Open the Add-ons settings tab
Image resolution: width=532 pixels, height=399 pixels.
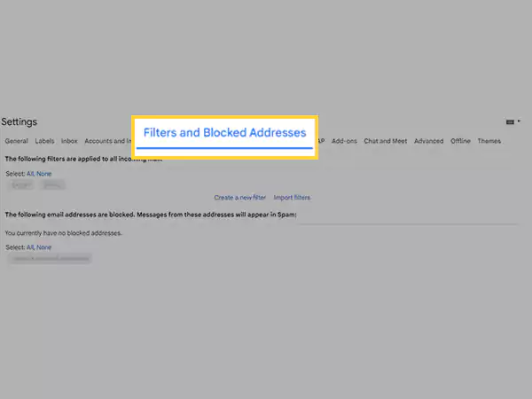click(x=344, y=141)
